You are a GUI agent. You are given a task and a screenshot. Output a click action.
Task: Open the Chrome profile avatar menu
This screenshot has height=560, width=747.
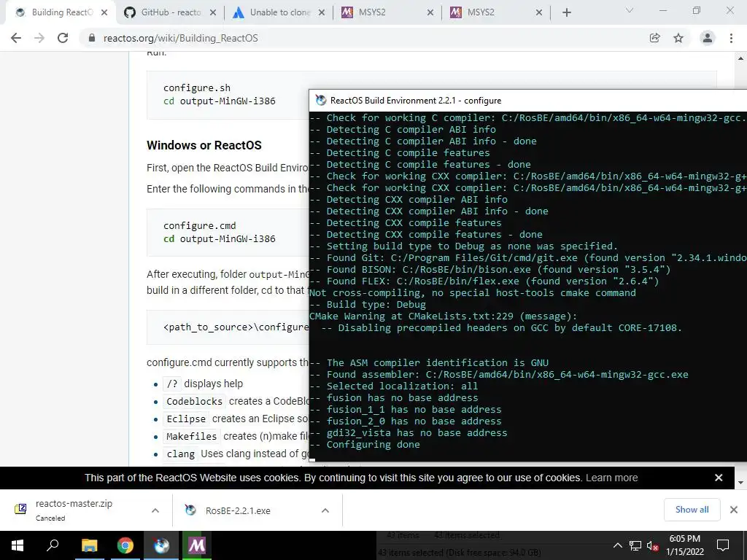[708, 38]
